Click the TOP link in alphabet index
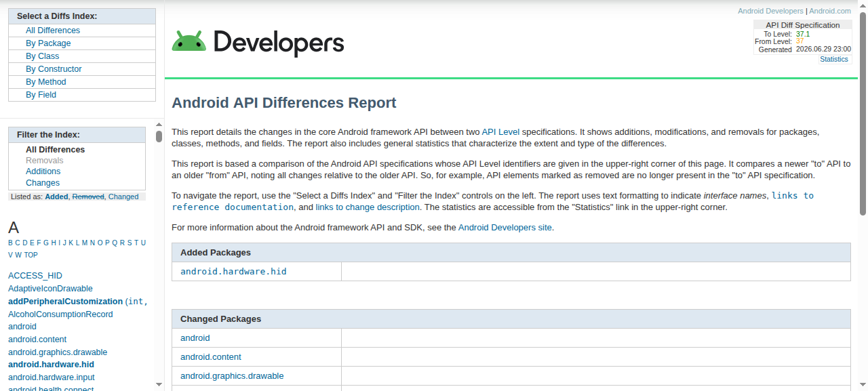 (31, 255)
